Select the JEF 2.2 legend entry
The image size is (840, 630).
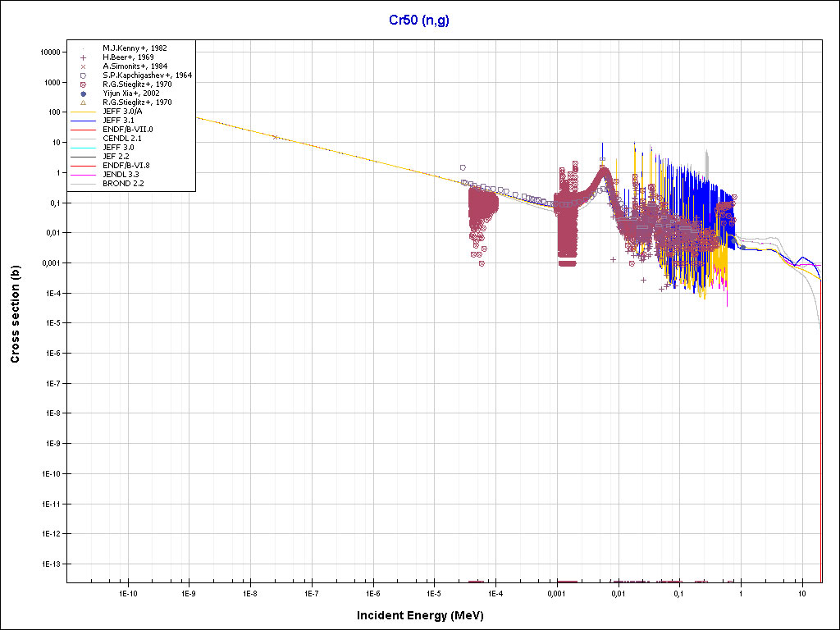pos(116,157)
